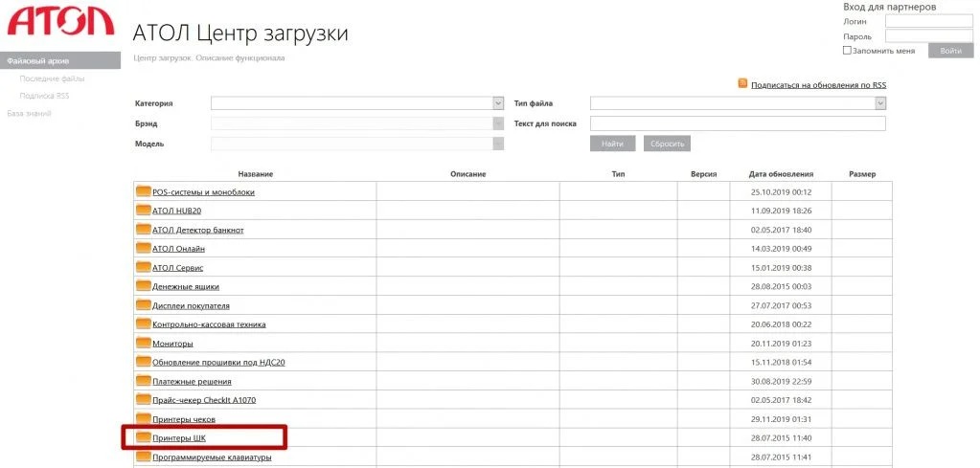Click folder icon beside Прайс-чекер CheckIt A1070

point(144,399)
